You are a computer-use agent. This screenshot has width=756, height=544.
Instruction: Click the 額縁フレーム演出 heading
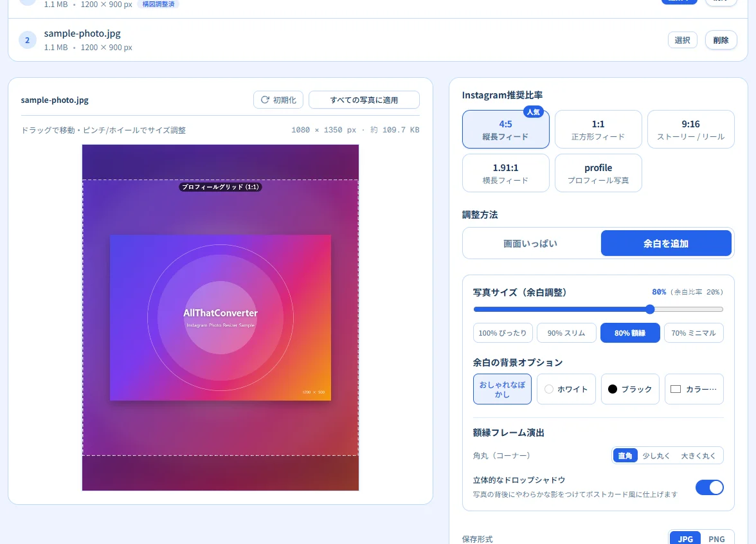click(x=508, y=433)
